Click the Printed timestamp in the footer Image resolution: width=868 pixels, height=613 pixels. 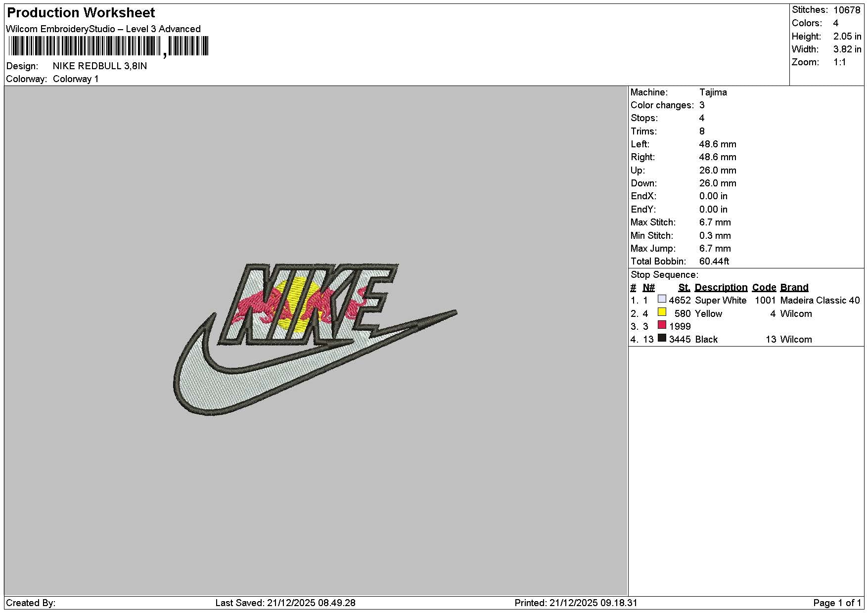[x=576, y=603]
